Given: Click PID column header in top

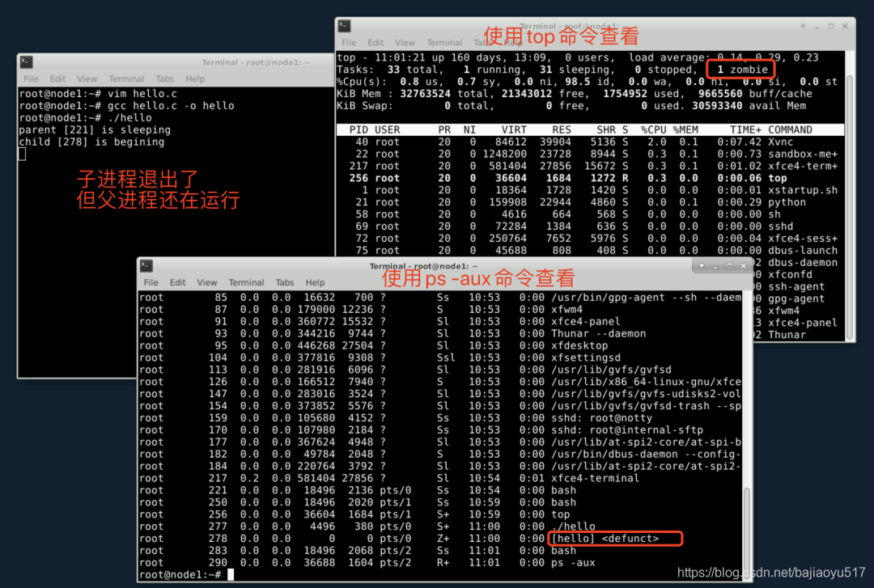Looking at the screenshot, I should coord(359,130).
